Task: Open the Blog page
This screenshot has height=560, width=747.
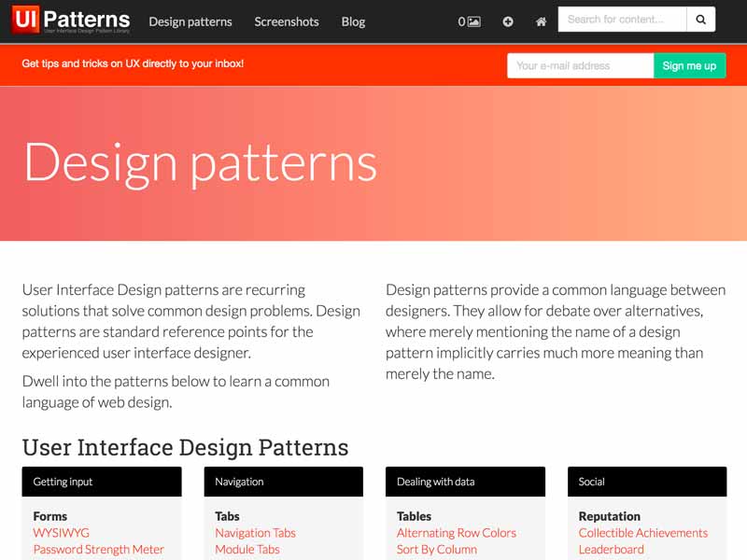Action: tap(353, 21)
